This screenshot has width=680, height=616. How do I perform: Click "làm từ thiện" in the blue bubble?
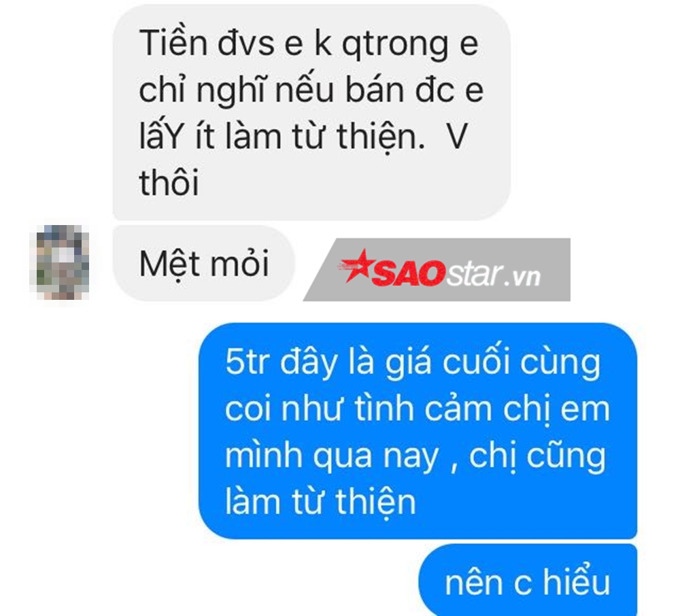(320, 502)
